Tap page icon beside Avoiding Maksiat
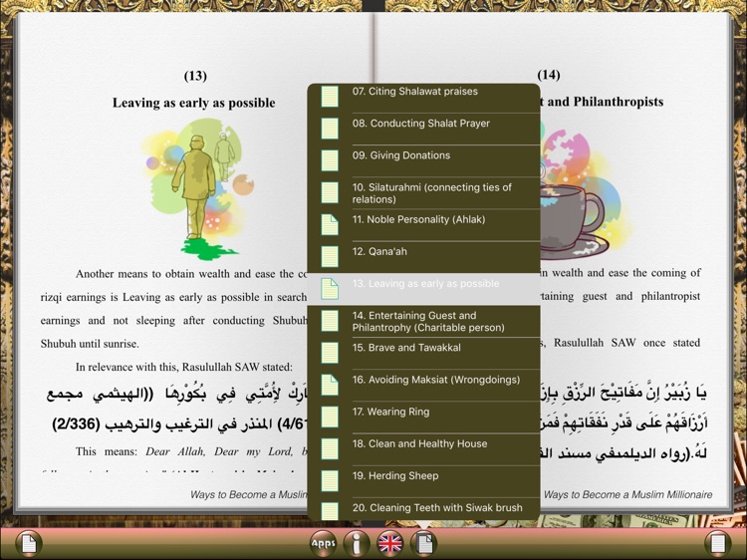Viewport: 747px width, 560px height. click(330, 385)
